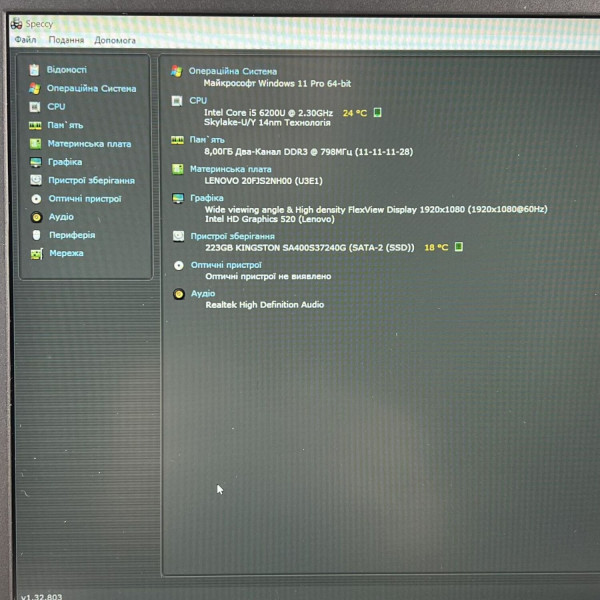The height and width of the screenshot is (600, 600).
Task: Click Оптичні пристрої disc icon in sidebar
Action: point(36,199)
